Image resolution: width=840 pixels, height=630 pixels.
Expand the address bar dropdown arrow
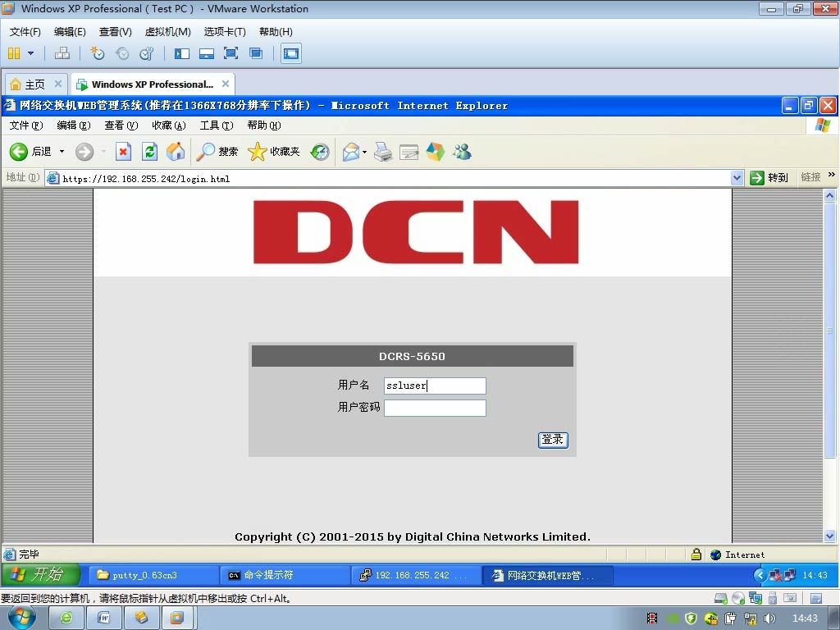[x=737, y=178]
